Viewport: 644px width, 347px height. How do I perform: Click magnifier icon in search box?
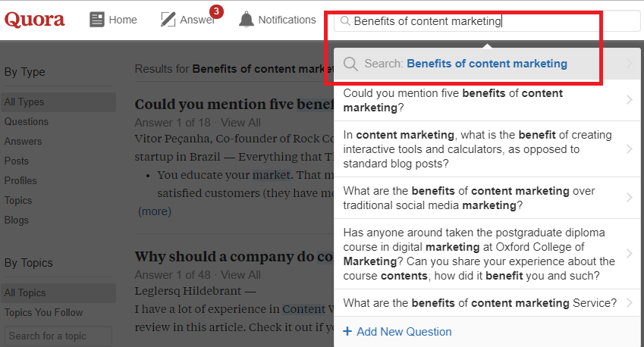pos(345,21)
